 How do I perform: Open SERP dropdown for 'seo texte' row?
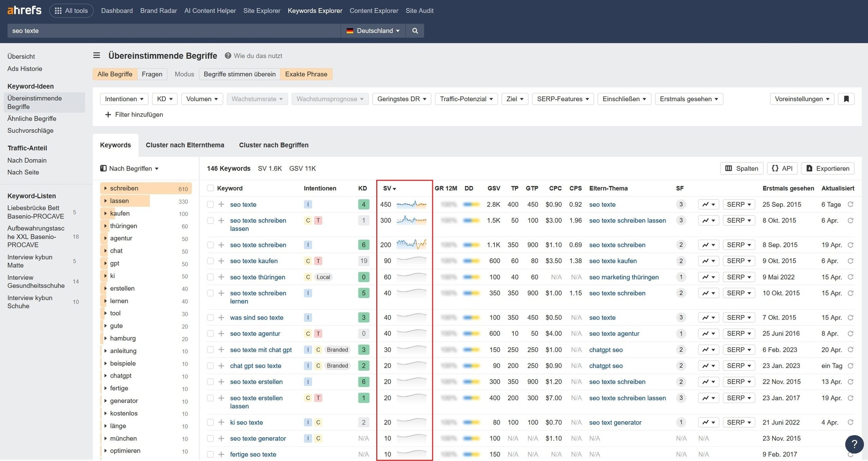(739, 204)
